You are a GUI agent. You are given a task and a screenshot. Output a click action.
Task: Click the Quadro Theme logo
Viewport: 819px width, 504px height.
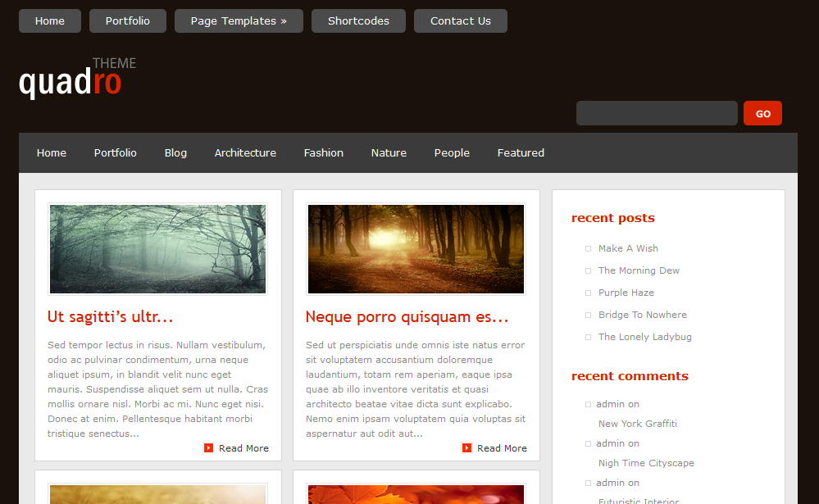tap(77, 78)
